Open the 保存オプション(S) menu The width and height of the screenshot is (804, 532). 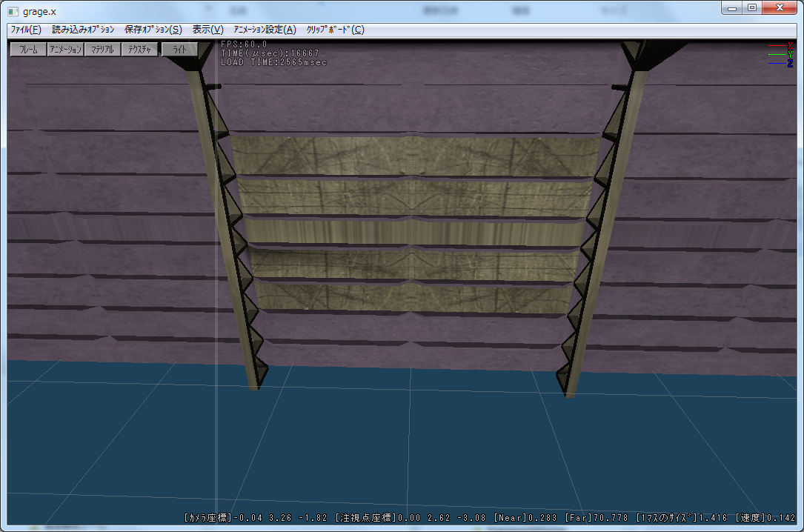pyautogui.click(x=153, y=30)
